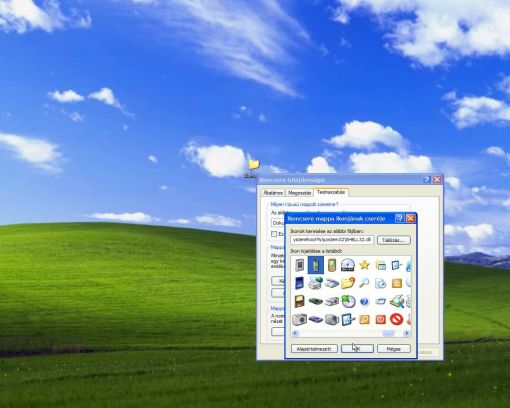Click the icon list right scroll arrow
Screen dimensions: 510x408
tap(406, 333)
